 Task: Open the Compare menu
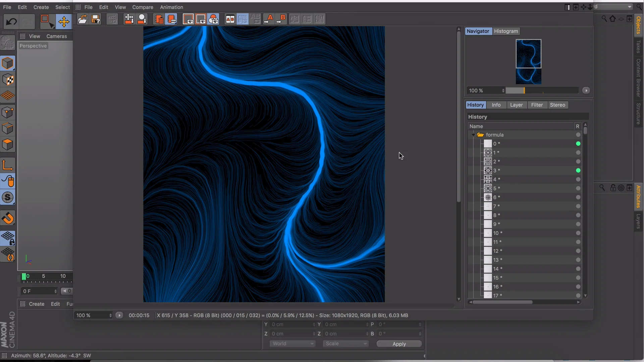pos(143,7)
